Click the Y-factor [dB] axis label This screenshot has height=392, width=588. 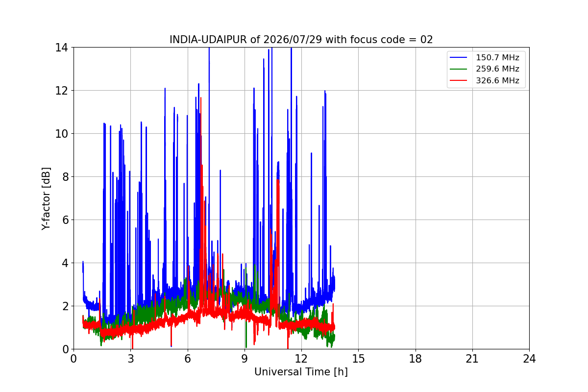click(46, 198)
